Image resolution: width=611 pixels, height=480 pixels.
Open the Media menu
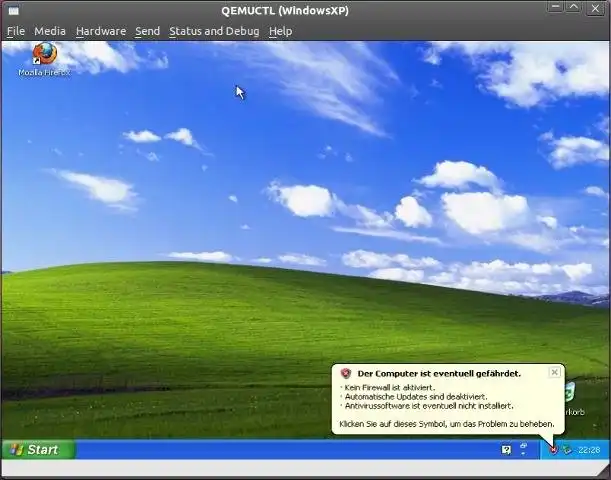(50, 31)
